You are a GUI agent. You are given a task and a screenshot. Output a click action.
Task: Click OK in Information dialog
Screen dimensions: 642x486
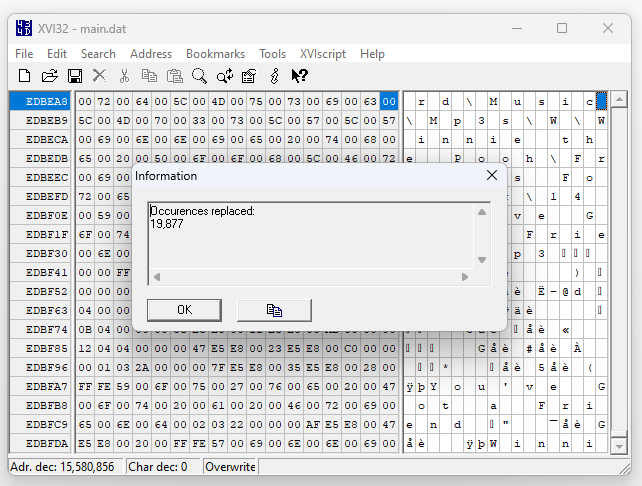coord(184,310)
